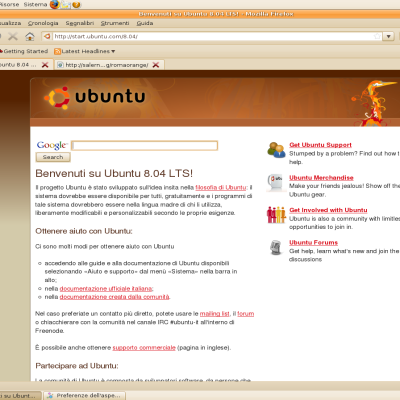Screen dimensions: 400x400
Task: Open the Segnalibri menu
Action: click(80, 23)
